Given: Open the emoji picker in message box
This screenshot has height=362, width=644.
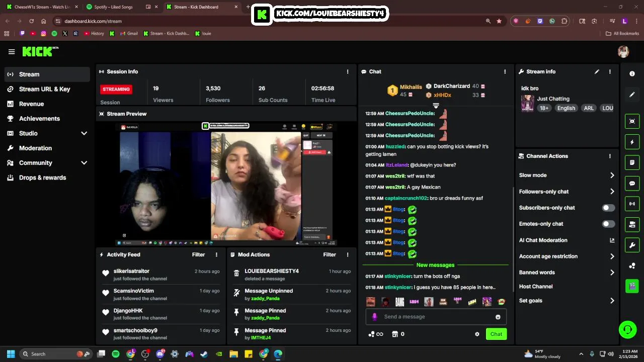Looking at the screenshot, I should (x=498, y=317).
